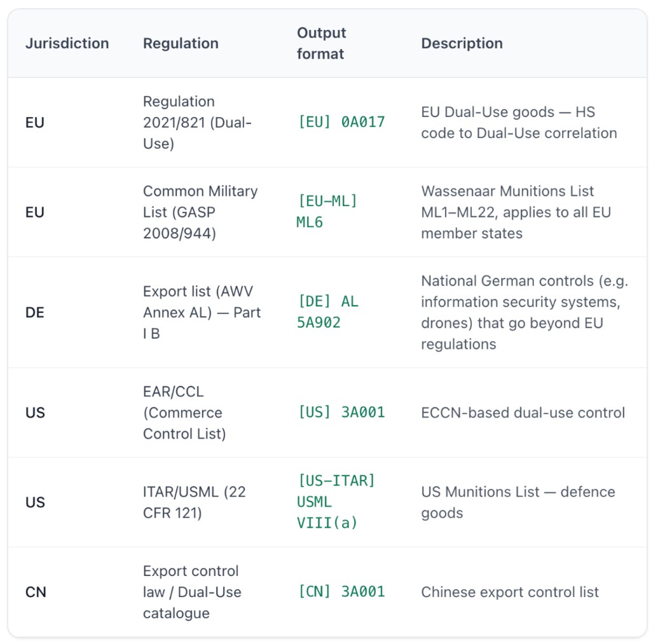
Task: Click the Regulation 2021/821 (Dual-Use) cell
Action: 197,122
